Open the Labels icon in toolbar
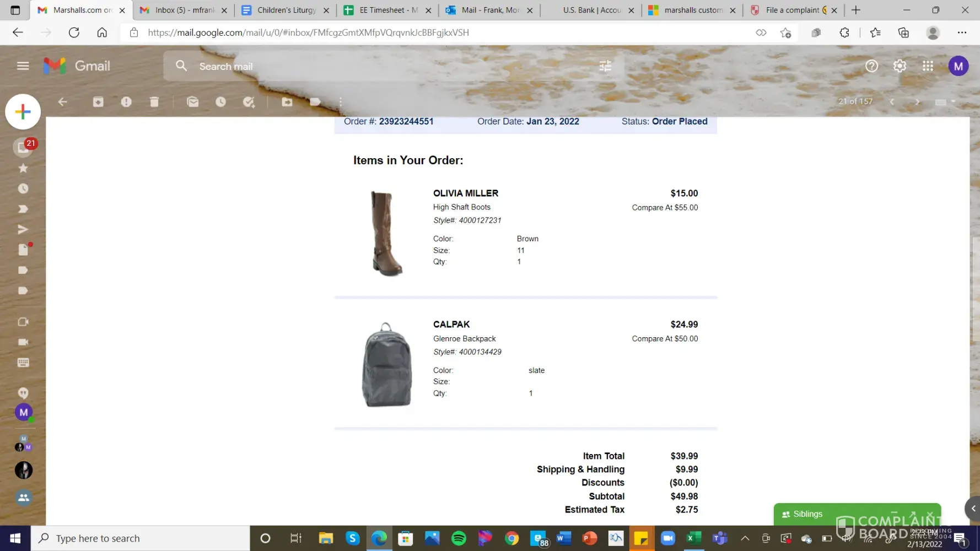This screenshot has height=551, width=980. pos(315,102)
